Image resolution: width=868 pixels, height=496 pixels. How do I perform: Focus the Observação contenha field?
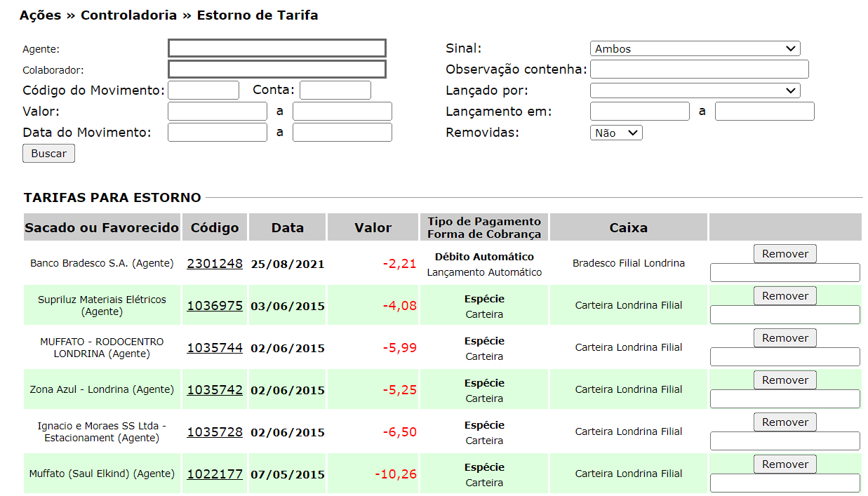click(699, 69)
